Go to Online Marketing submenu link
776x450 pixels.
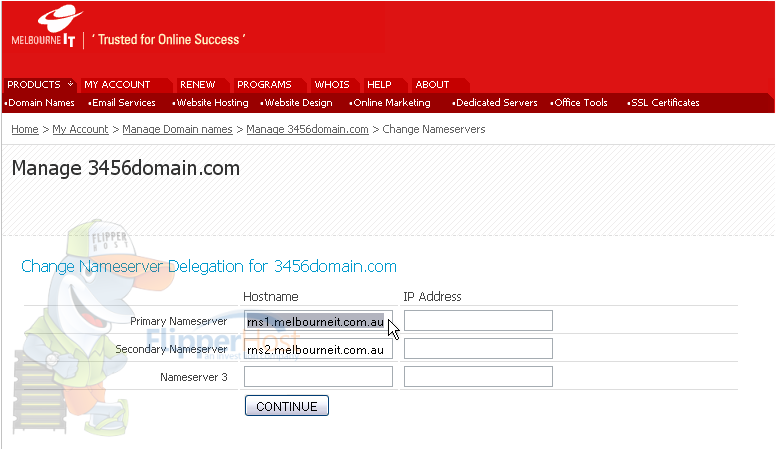pos(391,103)
